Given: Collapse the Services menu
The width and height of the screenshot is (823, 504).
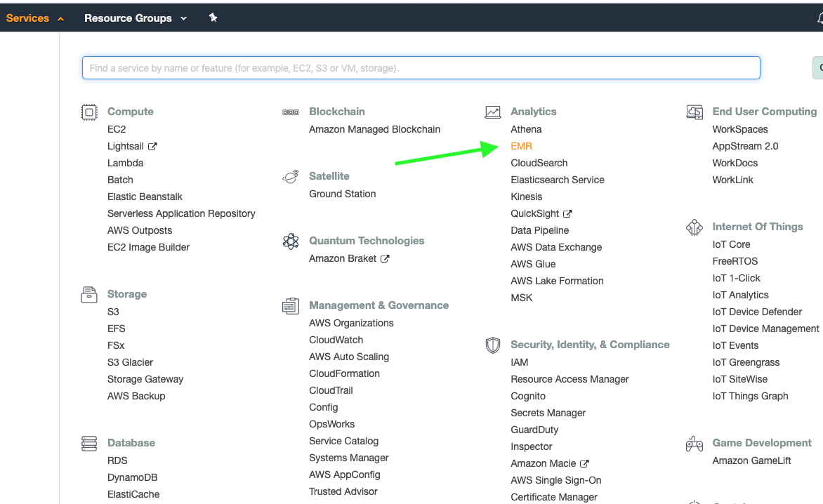Looking at the screenshot, I should point(34,18).
